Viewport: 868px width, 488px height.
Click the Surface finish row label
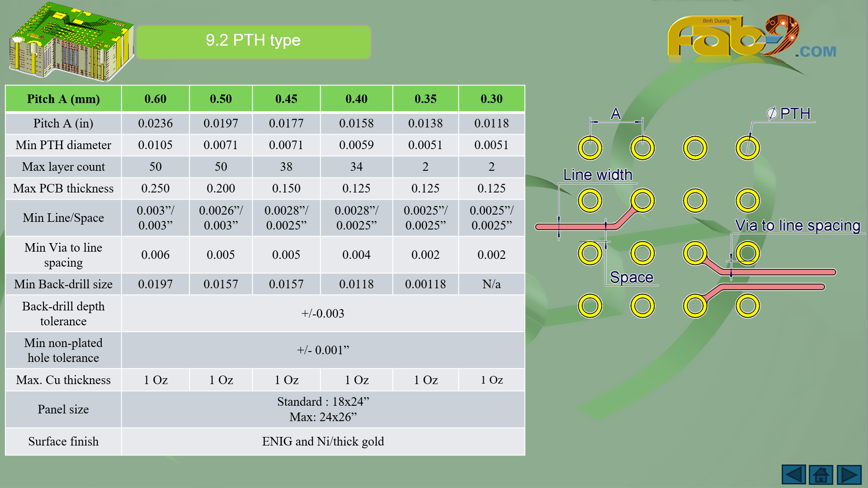pyautogui.click(x=63, y=441)
